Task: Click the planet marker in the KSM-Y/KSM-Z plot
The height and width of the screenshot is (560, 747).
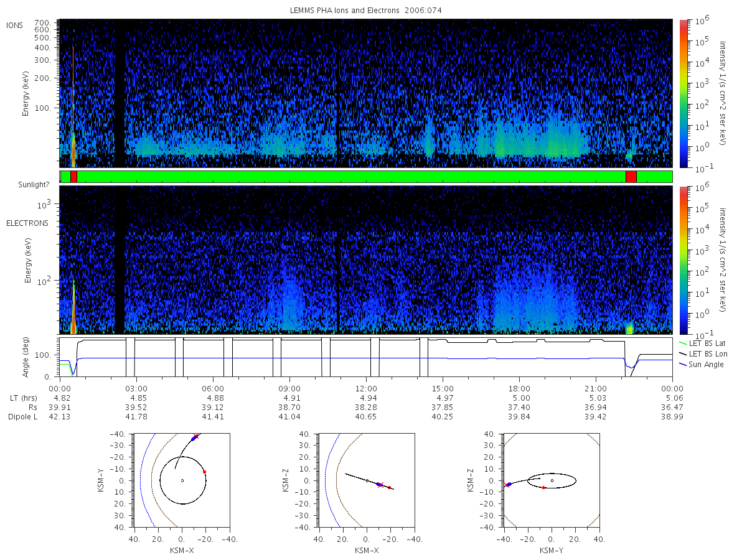Action: pyautogui.click(x=552, y=480)
